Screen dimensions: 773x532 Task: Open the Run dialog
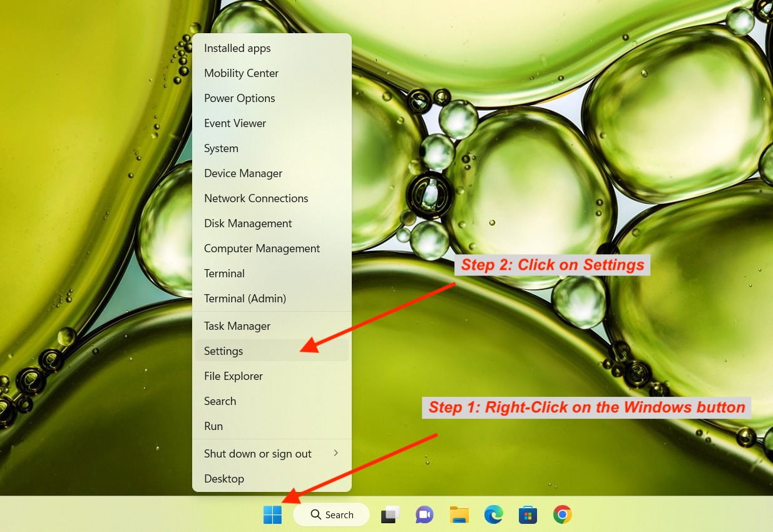click(213, 426)
